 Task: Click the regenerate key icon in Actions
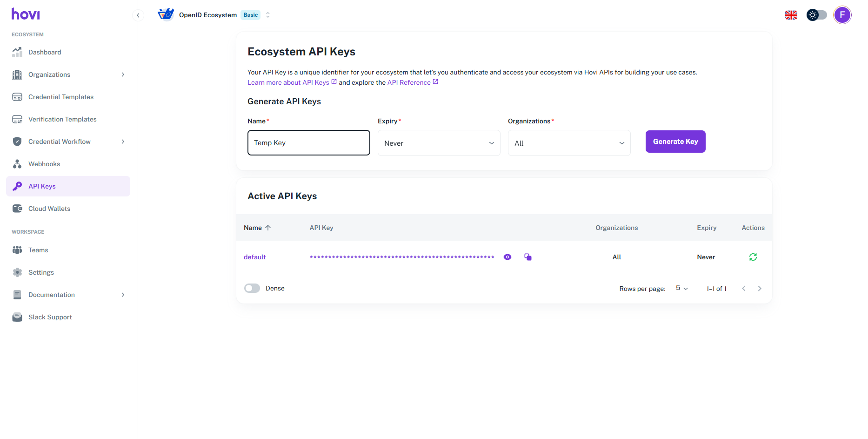(753, 257)
